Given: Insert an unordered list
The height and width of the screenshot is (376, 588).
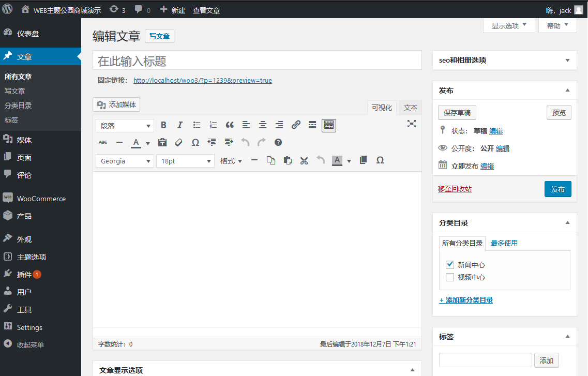Looking at the screenshot, I should point(196,125).
